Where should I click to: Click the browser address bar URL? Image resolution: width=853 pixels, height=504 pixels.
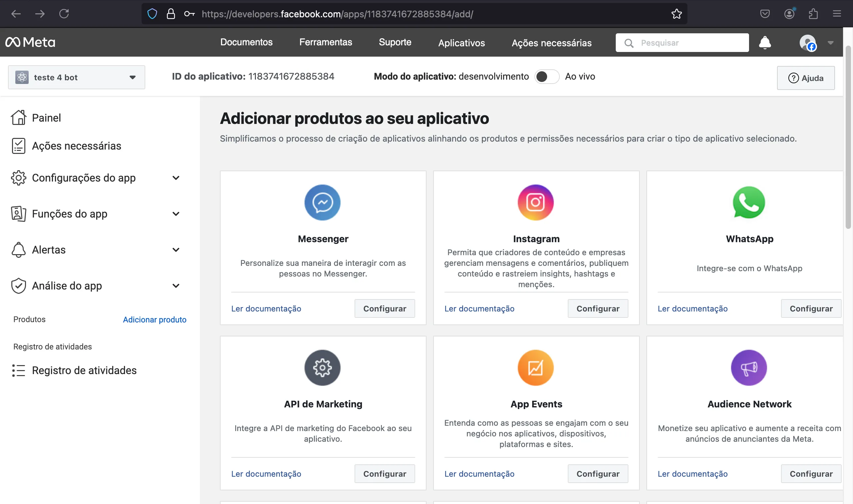pos(337,14)
